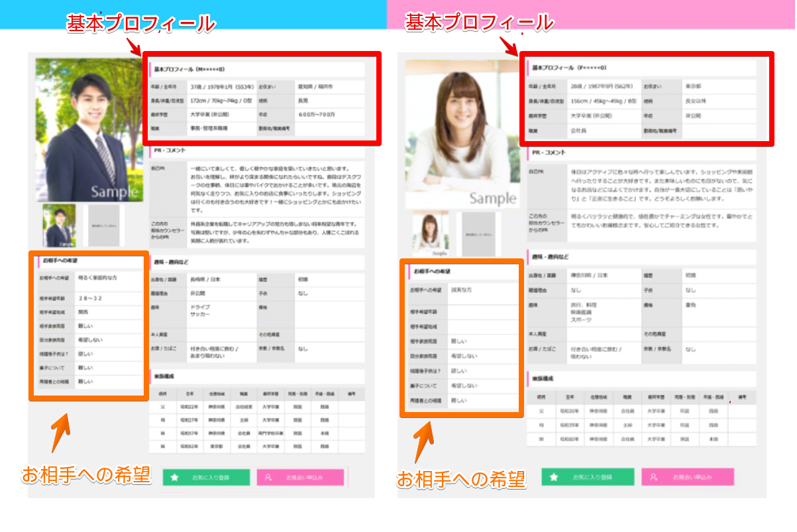Click the 172cm / 70kg~74kg / O型 value
This screenshot has width=797, height=532.
pyautogui.click(x=221, y=101)
